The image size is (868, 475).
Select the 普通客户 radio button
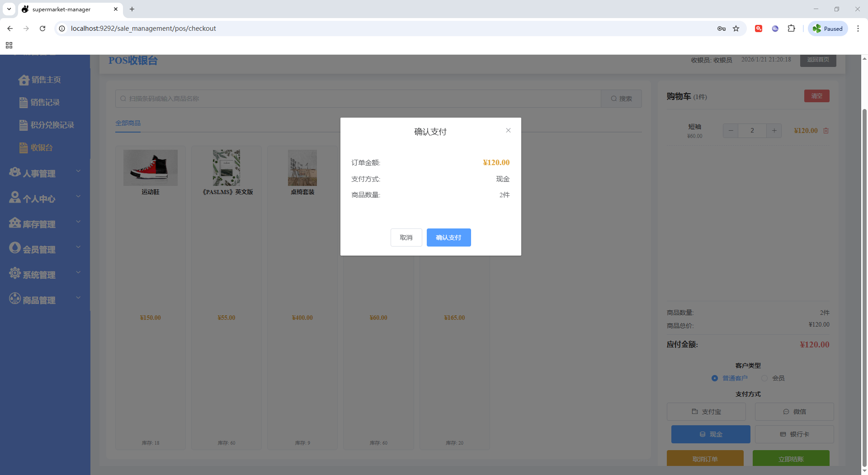[x=715, y=378]
